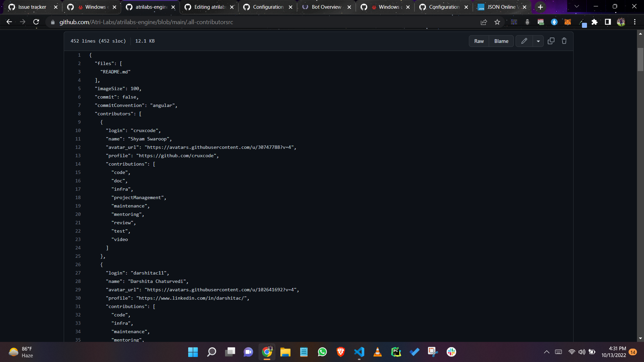644x362 pixels.
Task: Bookmark this page with the star
Action: [497, 22]
